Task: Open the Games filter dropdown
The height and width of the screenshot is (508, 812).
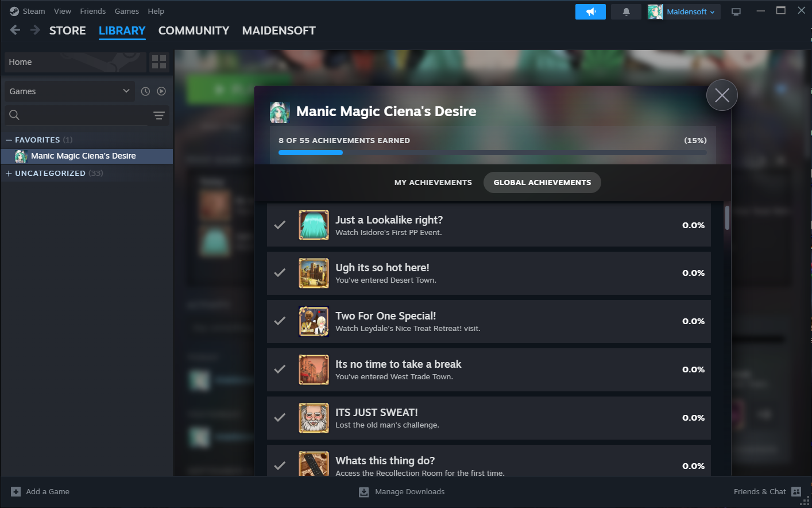Action: pos(69,91)
